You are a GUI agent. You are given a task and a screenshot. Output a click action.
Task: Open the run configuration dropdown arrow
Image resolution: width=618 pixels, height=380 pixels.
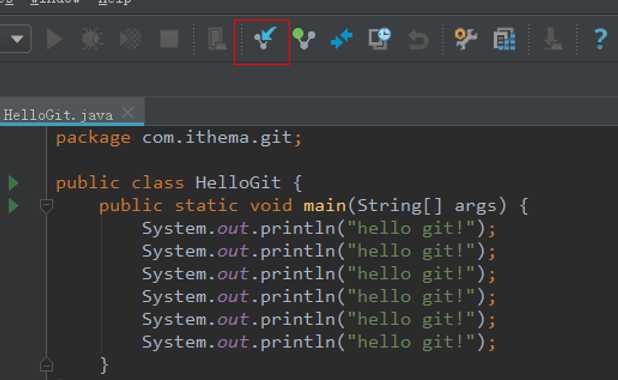[17, 39]
